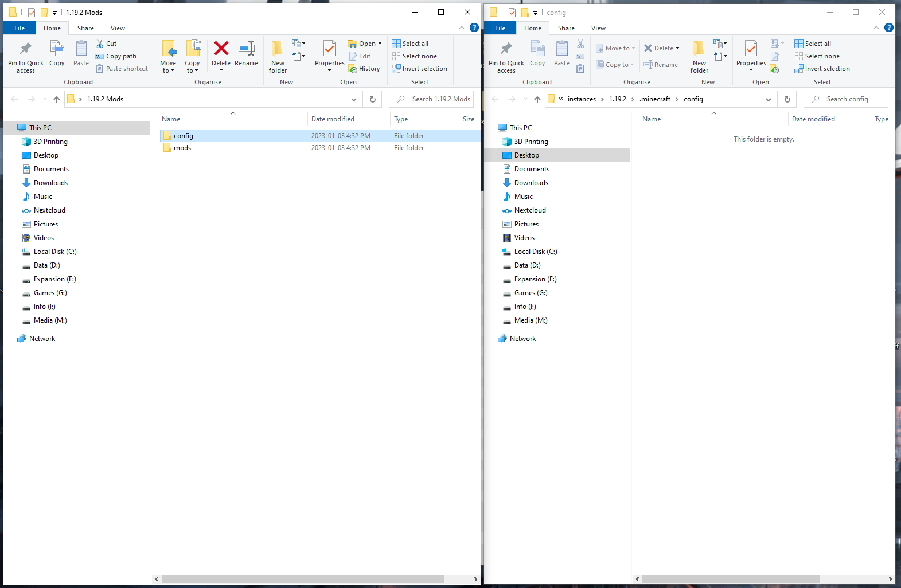Sort by Type column in 1.19.2 Mods window
This screenshot has height=588, width=901.
click(x=424, y=119)
